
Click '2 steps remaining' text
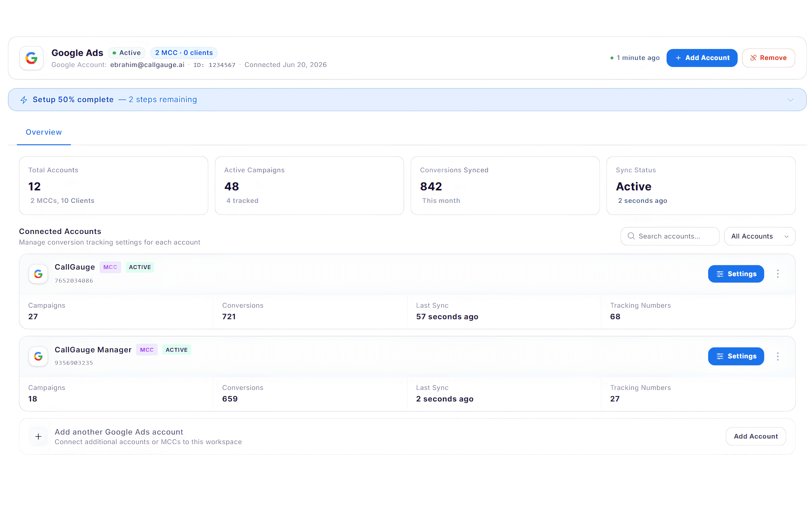[x=163, y=100]
